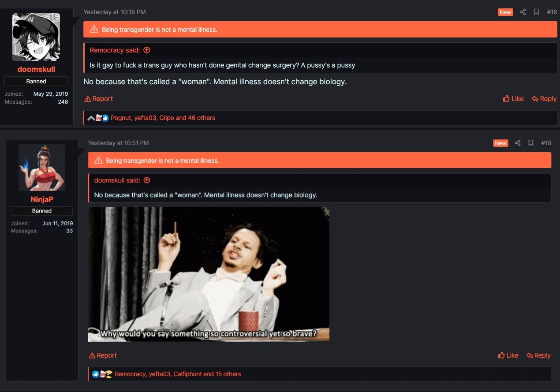Bookmark post #18 via bookmark icon

(531, 143)
